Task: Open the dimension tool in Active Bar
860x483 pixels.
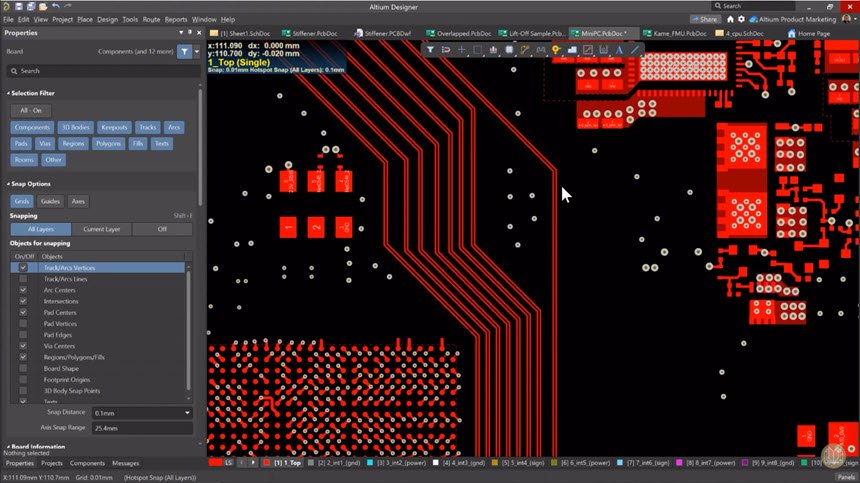Action: pos(603,50)
